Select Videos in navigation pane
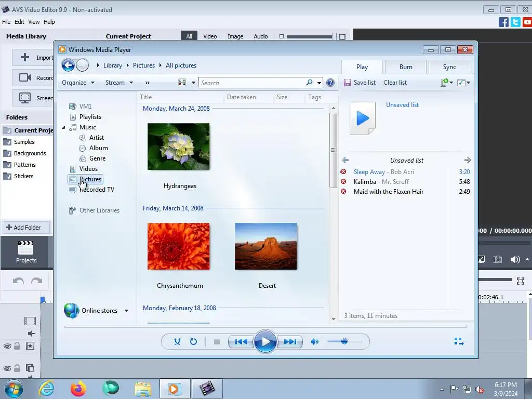Screen dimensions: 532x399 [88, 169]
